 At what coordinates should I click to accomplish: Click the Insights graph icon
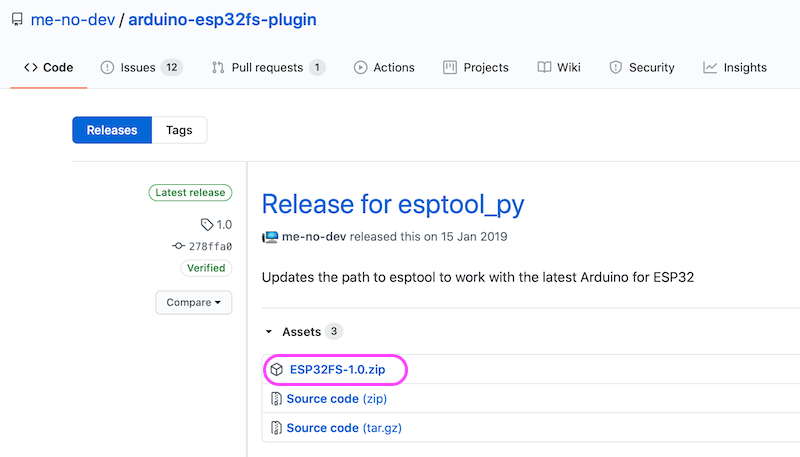[x=710, y=67]
